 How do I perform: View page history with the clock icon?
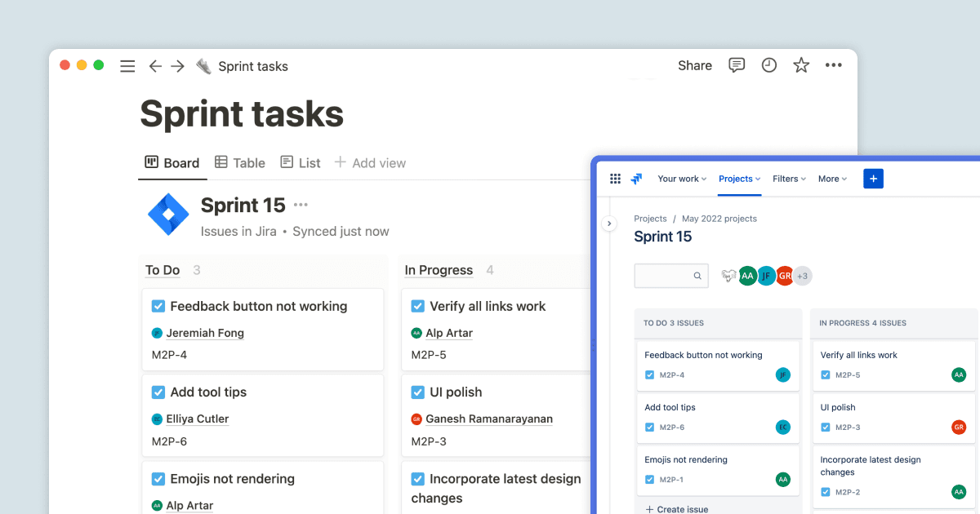(768, 65)
